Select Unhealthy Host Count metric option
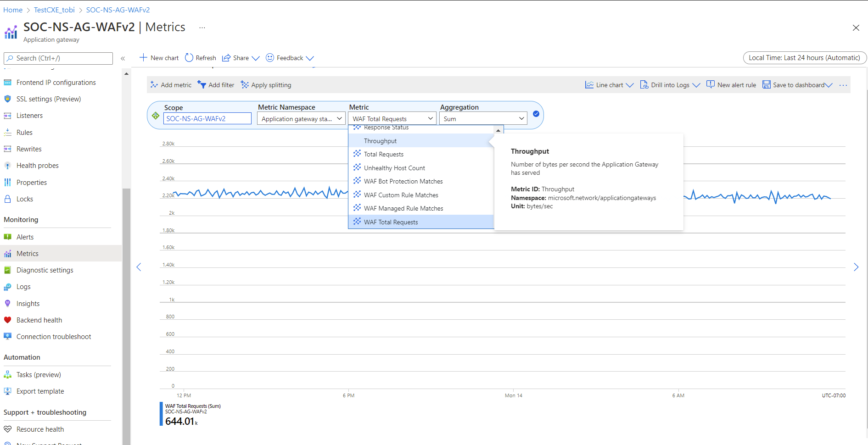Viewport: 868px width, 445px height. click(394, 168)
